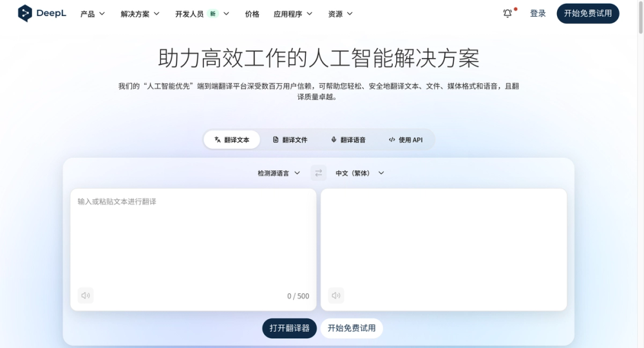Swap source and target languages

318,173
